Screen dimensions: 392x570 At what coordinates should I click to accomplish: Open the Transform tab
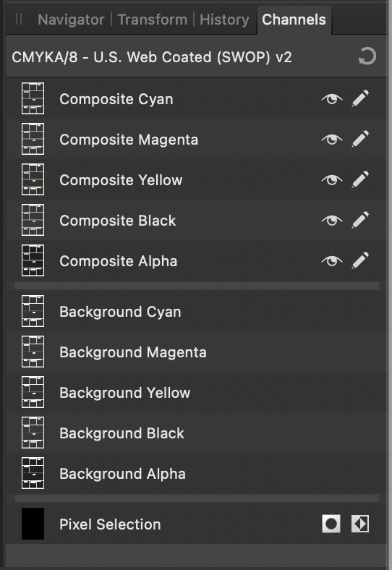153,20
